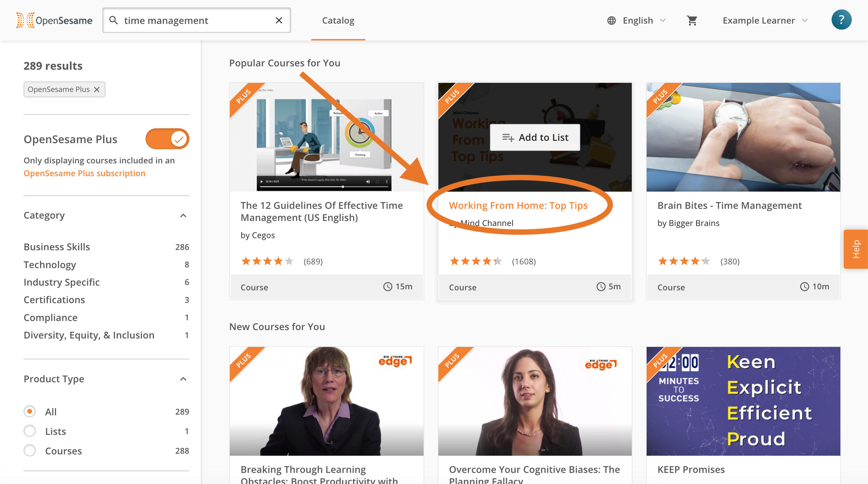The width and height of the screenshot is (868, 484).
Task: Open the 12 Guidelines course thumbnail
Action: [x=326, y=137]
